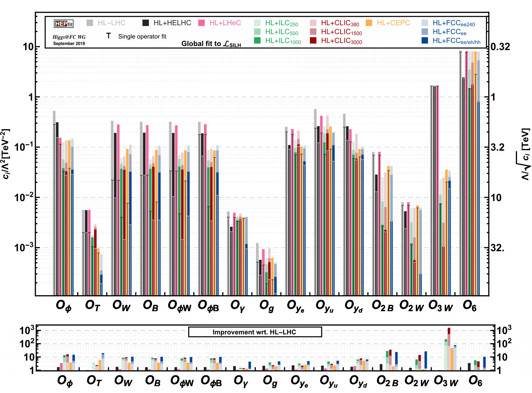Click the O_6 label under the main chart
Image resolution: width=532 pixels, height=393 pixels.
470,305
